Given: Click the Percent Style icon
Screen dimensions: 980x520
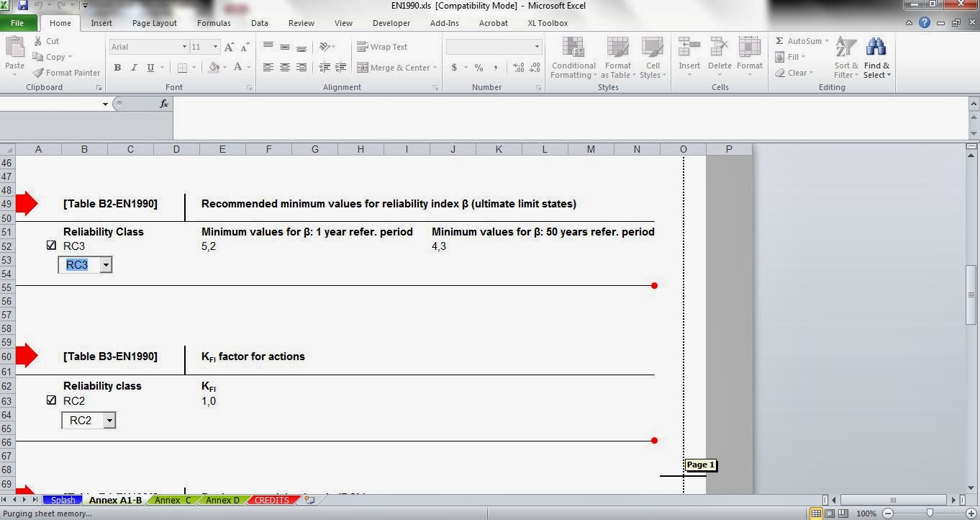Looking at the screenshot, I should point(477,68).
